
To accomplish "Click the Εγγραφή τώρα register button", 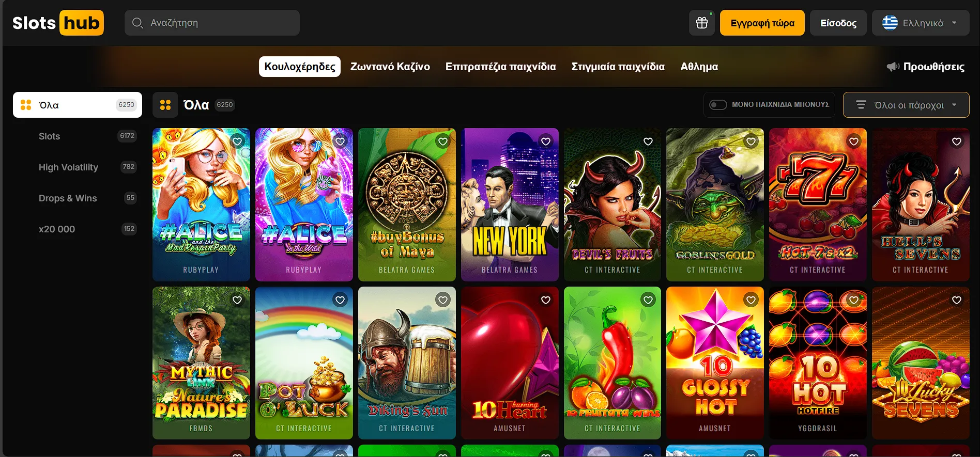I will 762,23.
